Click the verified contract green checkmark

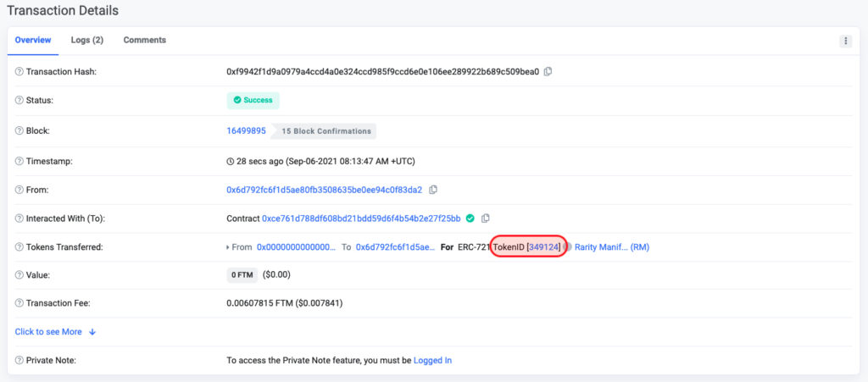470,219
